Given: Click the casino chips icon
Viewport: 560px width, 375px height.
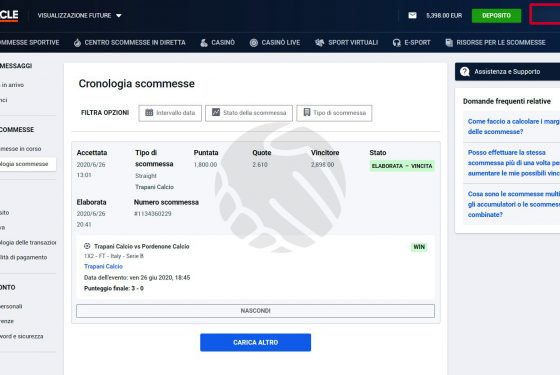Looking at the screenshot, I should pyautogui.click(x=204, y=43).
